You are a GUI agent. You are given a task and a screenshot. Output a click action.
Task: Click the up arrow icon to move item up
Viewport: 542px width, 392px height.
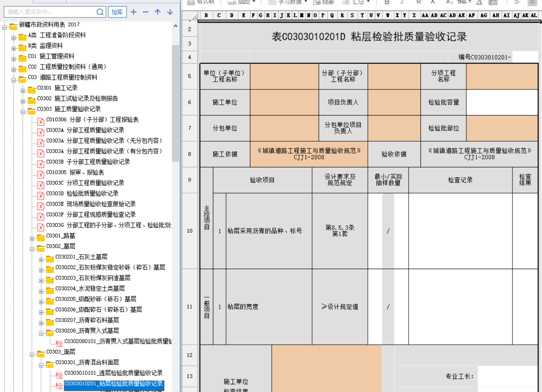[x=158, y=12]
